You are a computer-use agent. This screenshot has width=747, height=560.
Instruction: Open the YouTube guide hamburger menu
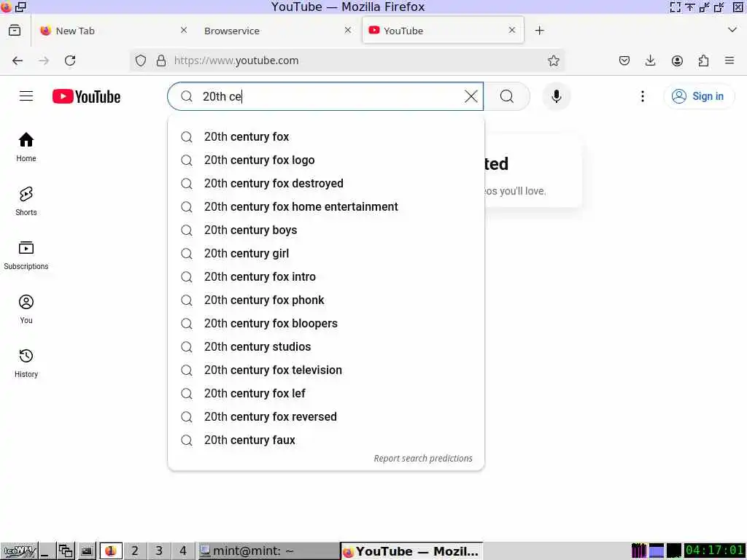[26, 96]
